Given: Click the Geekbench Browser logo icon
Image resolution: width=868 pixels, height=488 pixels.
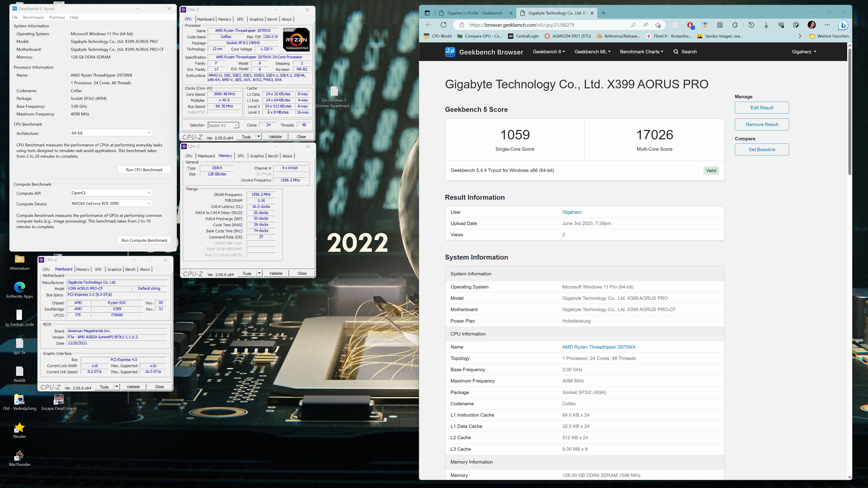Looking at the screenshot, I should pyautogui.click(x=450, y=52).
